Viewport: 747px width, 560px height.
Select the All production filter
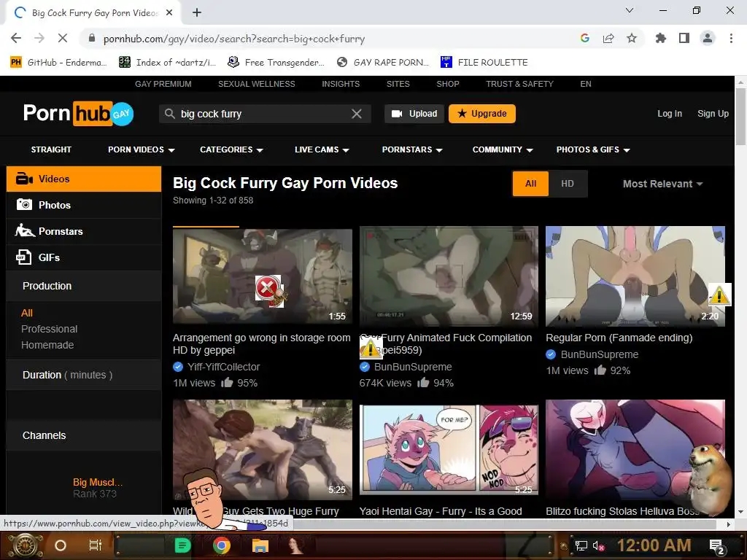click(27, 313)
